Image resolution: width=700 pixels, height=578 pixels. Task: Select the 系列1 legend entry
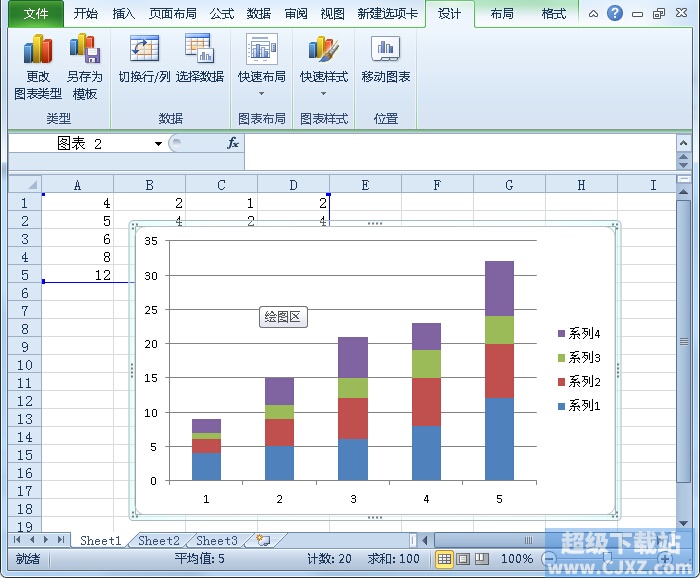pos(579,406)
